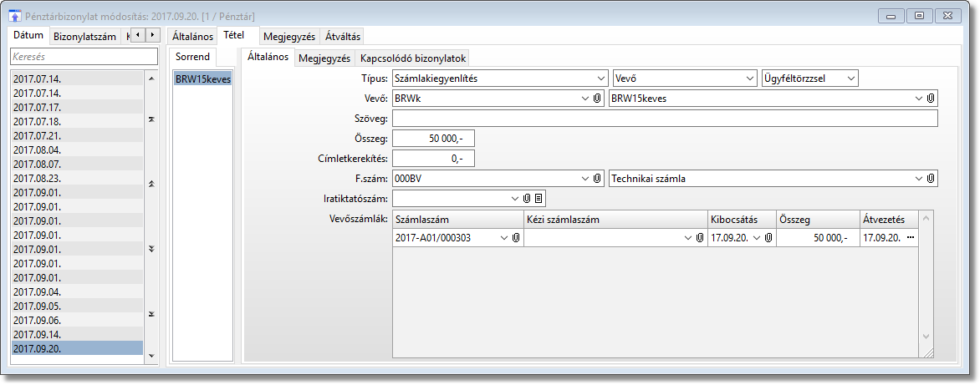Click the Összeg field showing 50 000,-
This screenshot has width=980, height=385.
[434, 138]
